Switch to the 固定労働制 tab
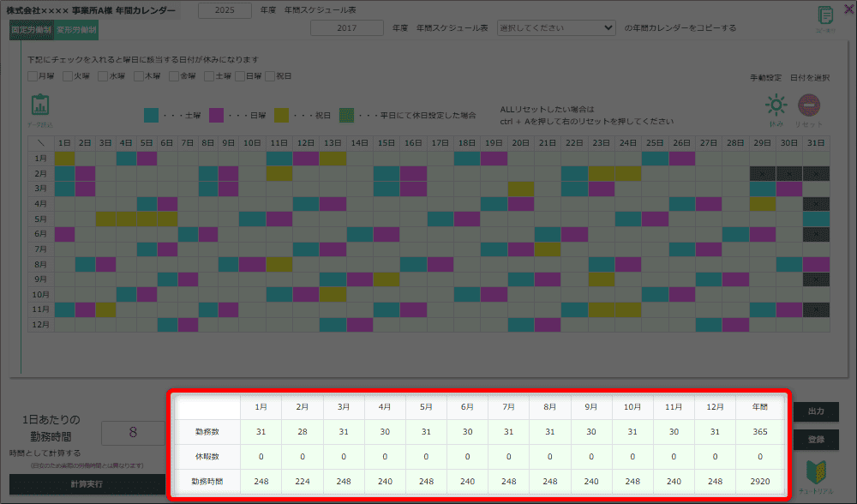857x504 pixels. (x=32, y=30)
